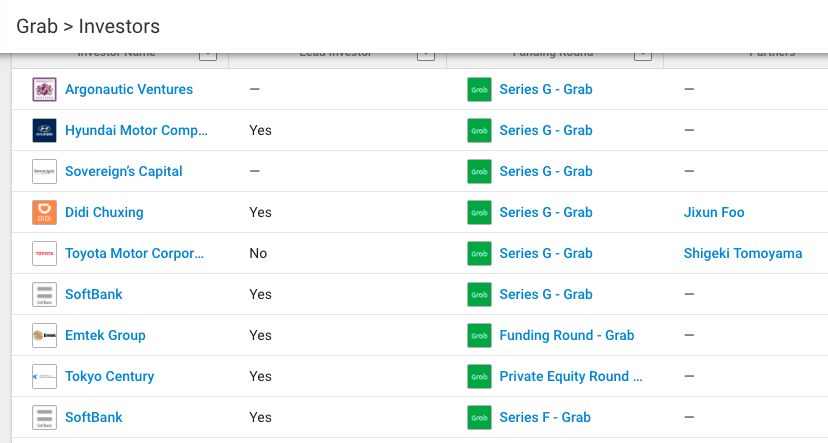Click the Grab logo beside Series F - Grab

[x=479, y=417]
